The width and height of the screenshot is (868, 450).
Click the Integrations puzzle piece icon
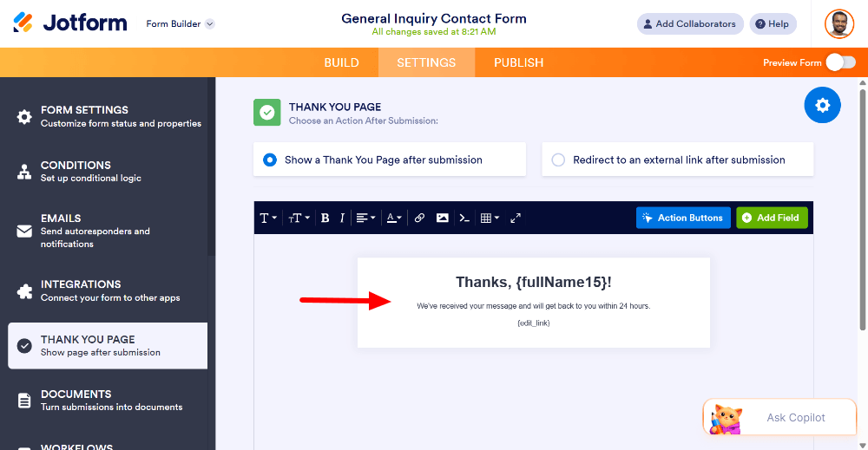pyautogui.click(x=24, y=290)
